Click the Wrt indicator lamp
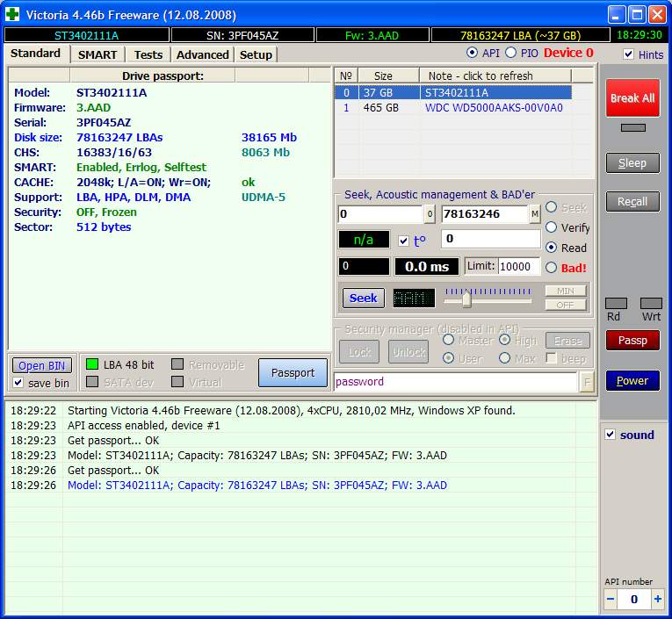The width and height of the screenshot is (672, 619). [x=651, y=303]
